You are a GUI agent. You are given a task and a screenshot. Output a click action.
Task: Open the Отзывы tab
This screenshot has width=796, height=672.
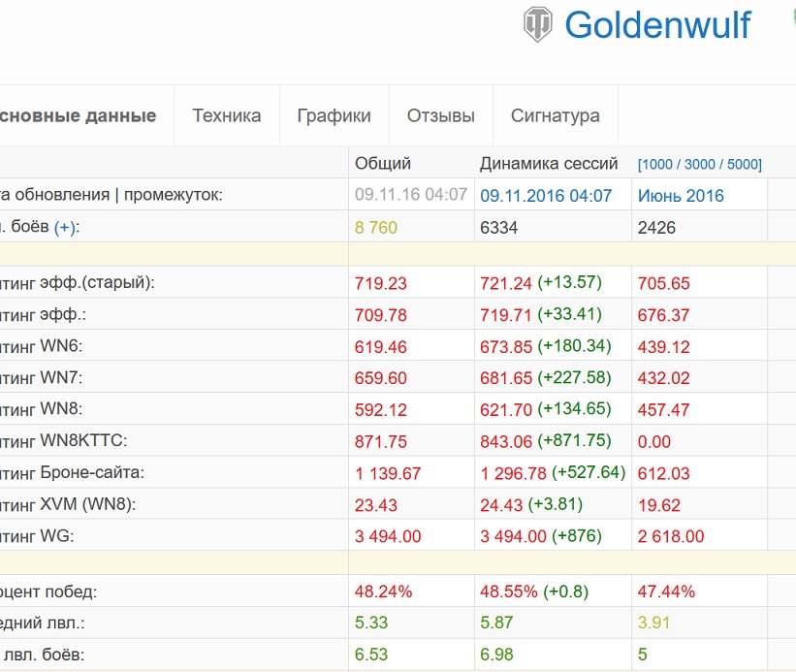pyautogui.click(x=440, y=115)
